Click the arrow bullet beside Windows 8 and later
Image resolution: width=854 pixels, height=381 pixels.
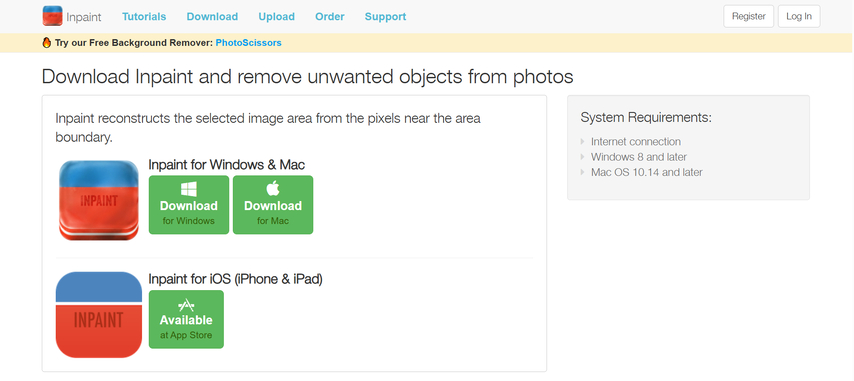tap(584, 157)
